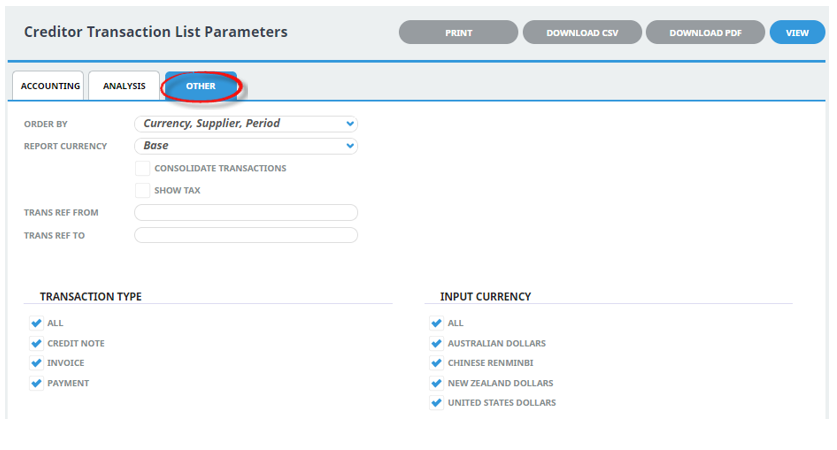Uncheck ALL under Input Currency
Viewport: 837px width, 450px height.
click(437, 323)
